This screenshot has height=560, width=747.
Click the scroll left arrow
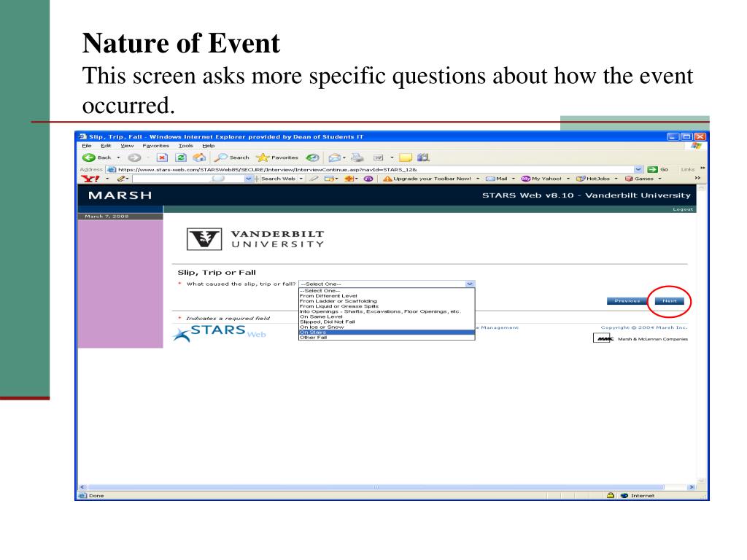[82, 487]
